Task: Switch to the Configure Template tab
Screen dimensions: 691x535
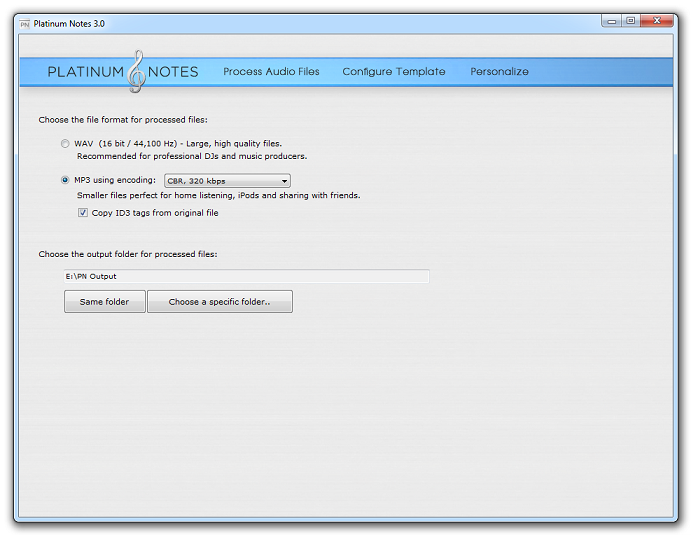Action: point(394,72)
